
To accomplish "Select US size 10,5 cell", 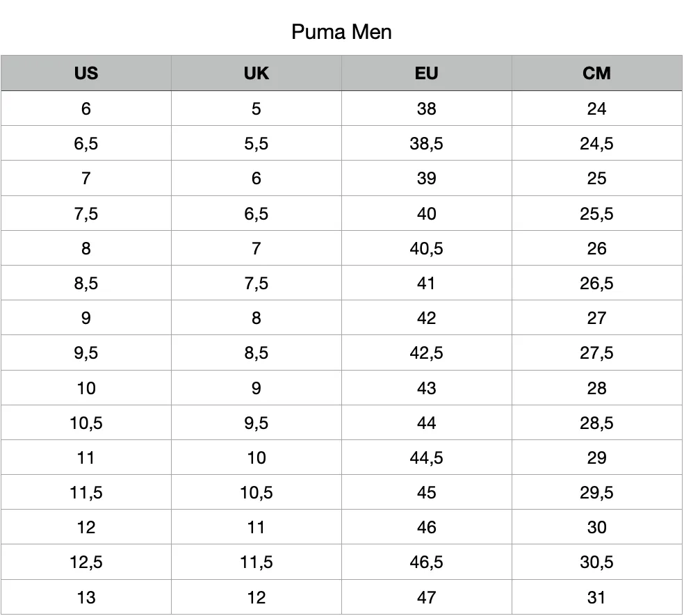I will (86, 423).
